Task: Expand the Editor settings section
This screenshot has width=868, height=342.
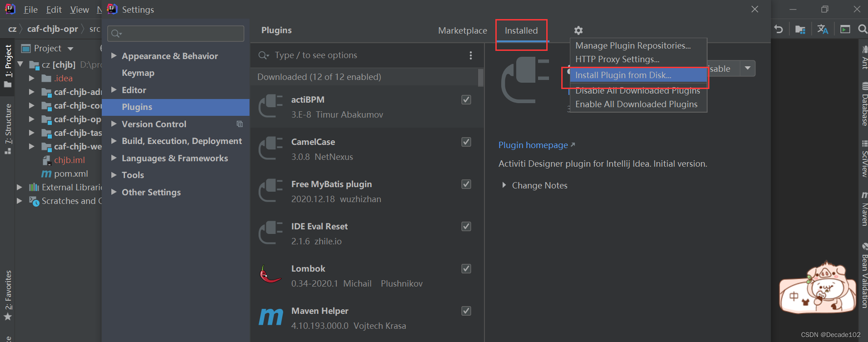Action: pyautogui.click(x=114, y=90)
